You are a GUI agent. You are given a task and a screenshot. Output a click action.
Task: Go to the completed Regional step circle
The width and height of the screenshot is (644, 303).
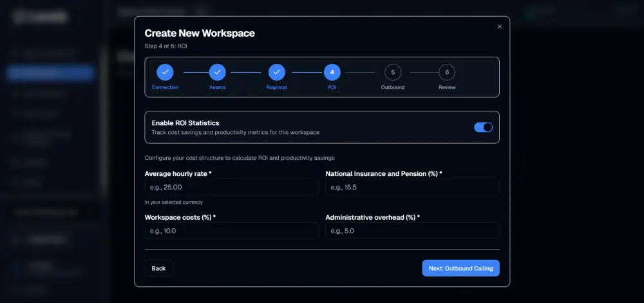click(x=277, y=72)
